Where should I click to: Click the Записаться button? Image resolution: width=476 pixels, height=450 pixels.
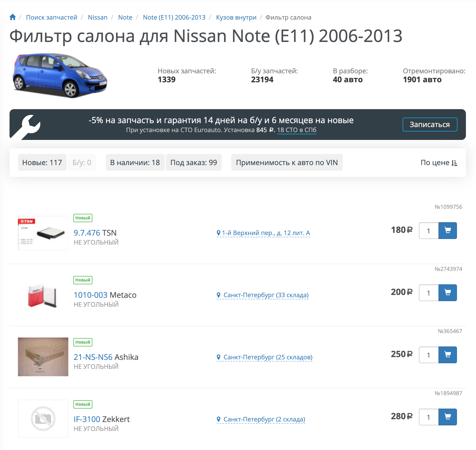(x=430, y=125)
